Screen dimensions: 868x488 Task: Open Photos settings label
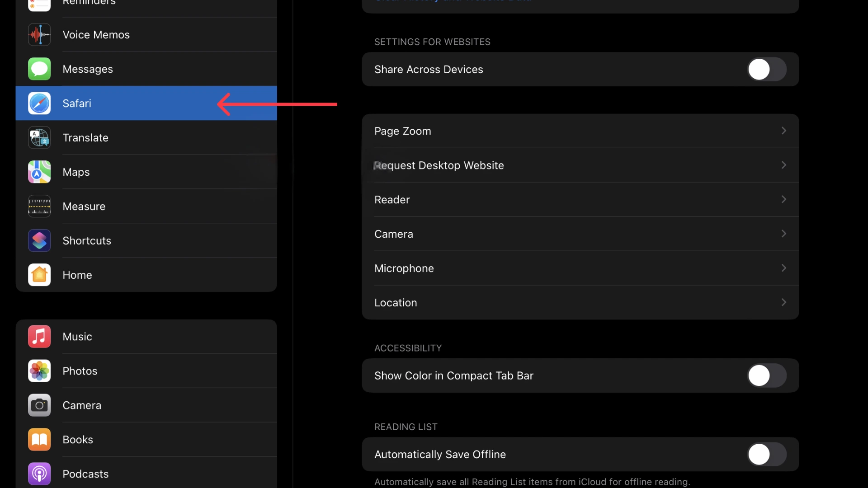(80, 371)
